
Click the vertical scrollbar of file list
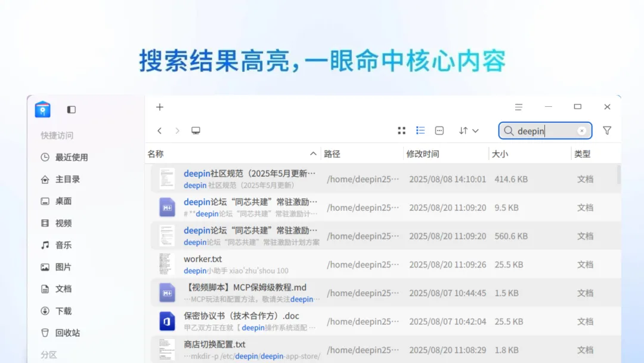point(618,175)
